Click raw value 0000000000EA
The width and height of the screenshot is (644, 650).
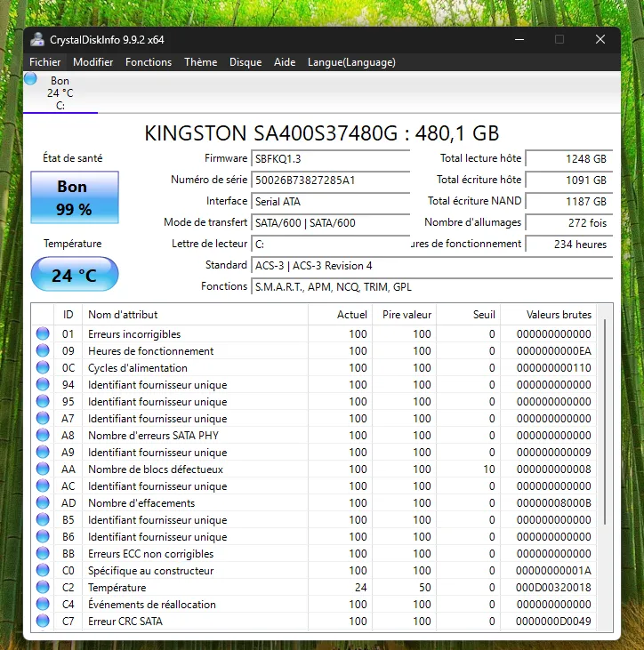click(553, 351)
